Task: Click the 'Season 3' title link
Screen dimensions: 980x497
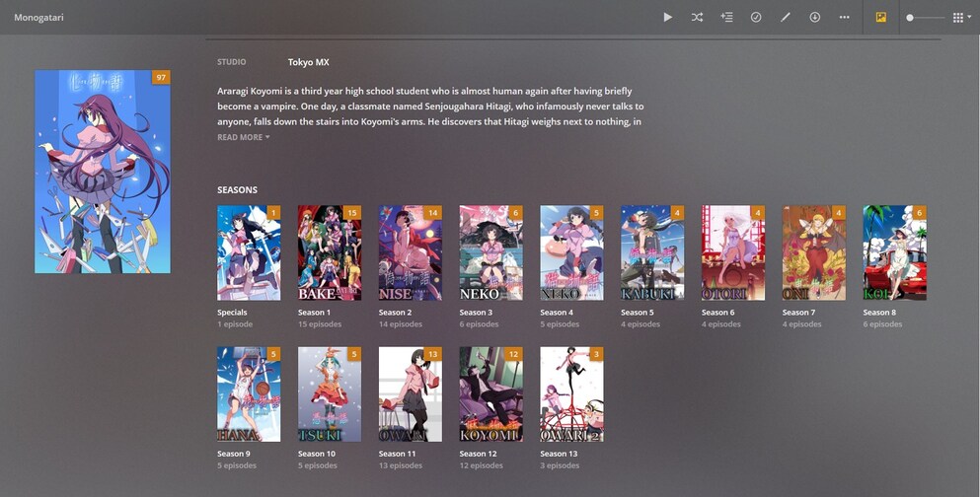Action: pyautogui.click(x=477, y=313)
